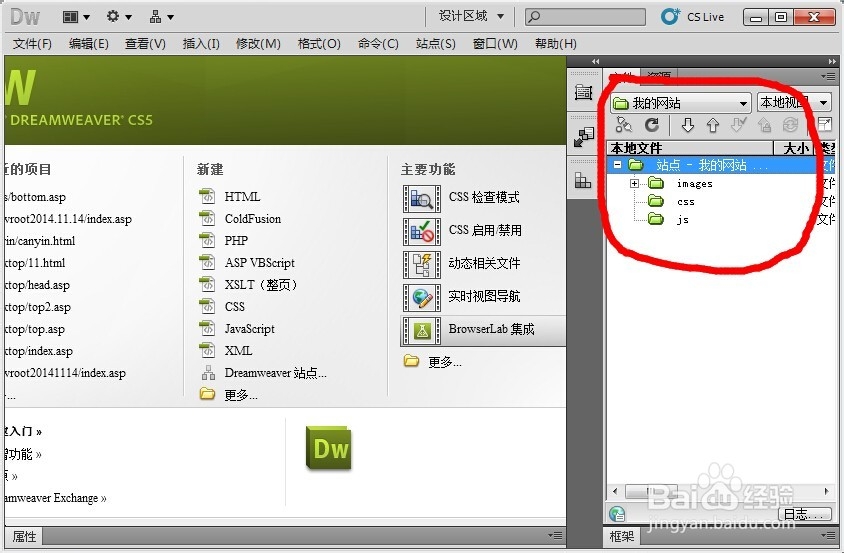The width and height of the screenshot is (844, 553).
Task: Open the 修改(M) menu
Action: point(258,44)
